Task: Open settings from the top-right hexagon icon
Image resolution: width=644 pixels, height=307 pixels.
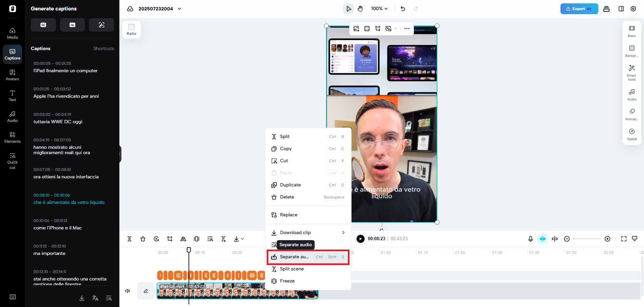Action: 633,9
